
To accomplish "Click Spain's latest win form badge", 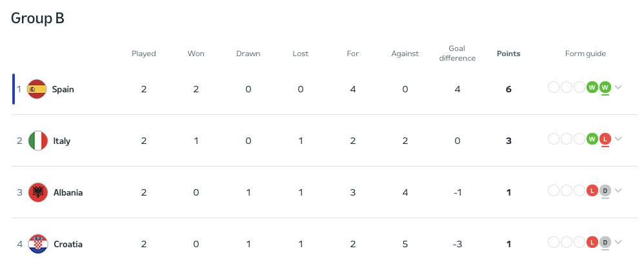I will pos(605,87).
